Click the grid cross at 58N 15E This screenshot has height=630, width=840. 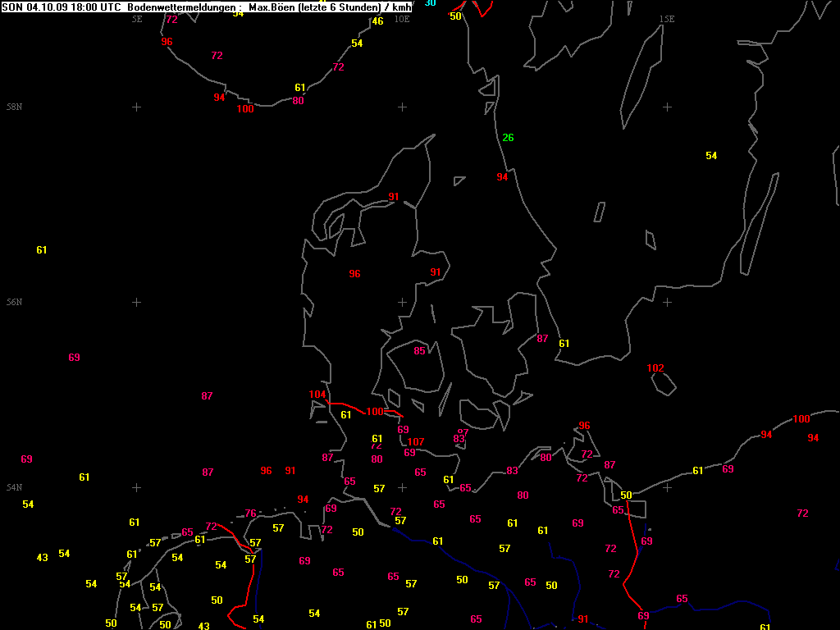667,107
